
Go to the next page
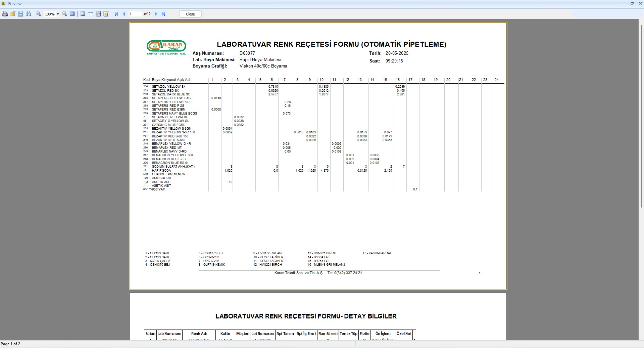[156, 14]
